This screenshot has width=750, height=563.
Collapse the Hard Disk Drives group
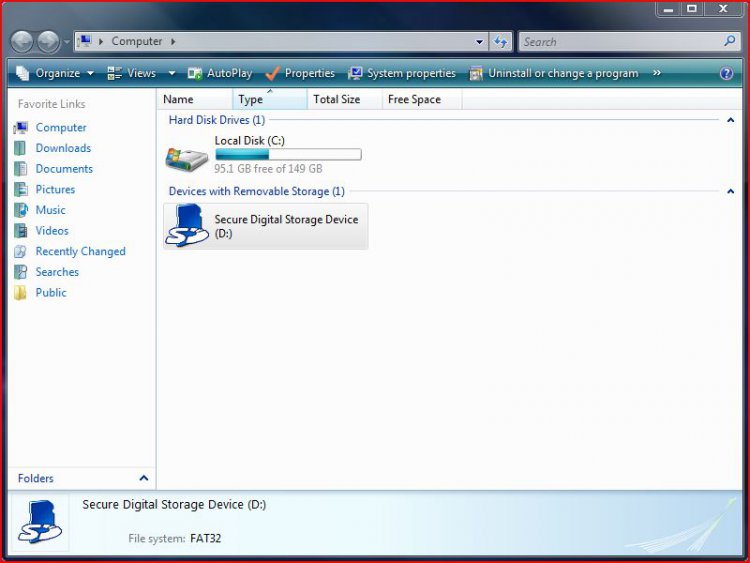(730, 120)
